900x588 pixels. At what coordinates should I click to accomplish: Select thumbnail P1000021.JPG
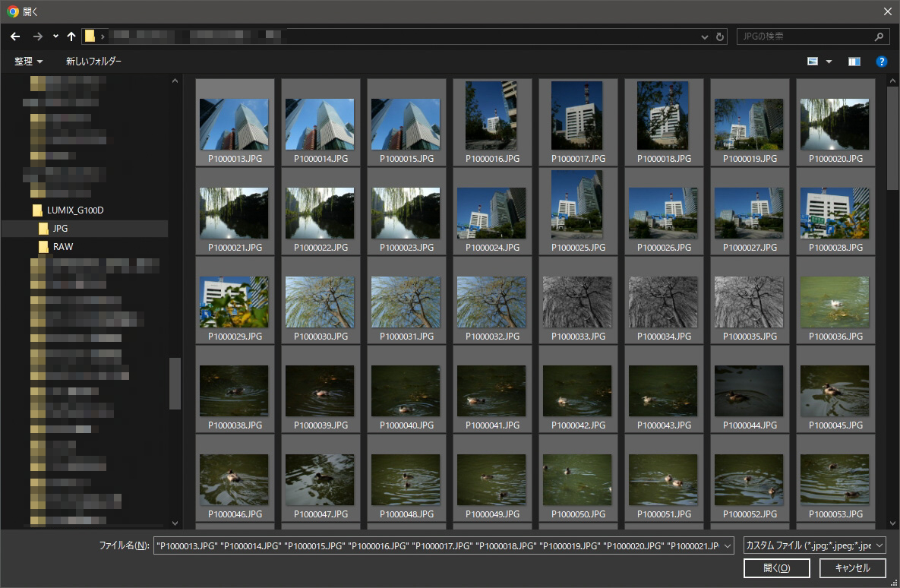click(235, 211)
